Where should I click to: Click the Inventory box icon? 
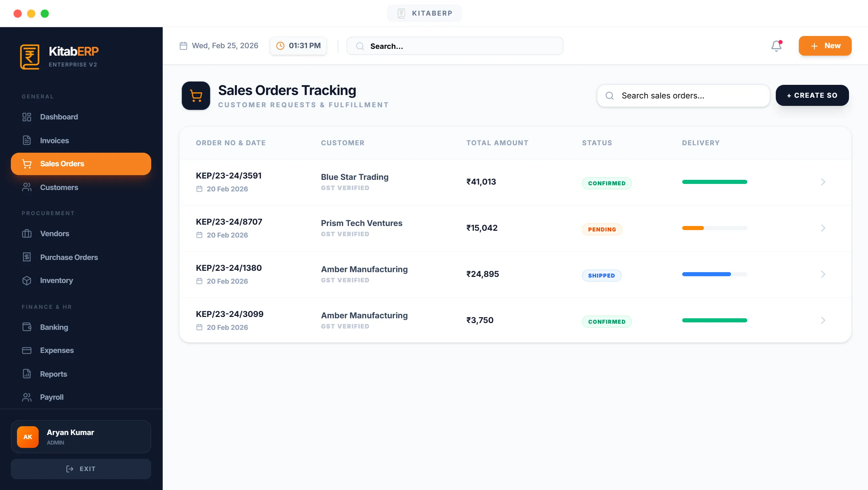tap(27, 280)
